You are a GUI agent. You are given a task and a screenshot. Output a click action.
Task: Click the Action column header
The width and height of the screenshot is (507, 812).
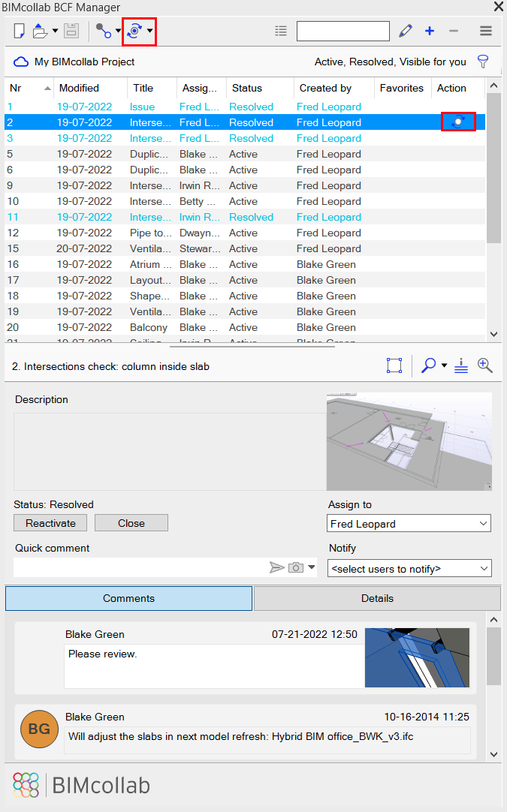point(457,88)
